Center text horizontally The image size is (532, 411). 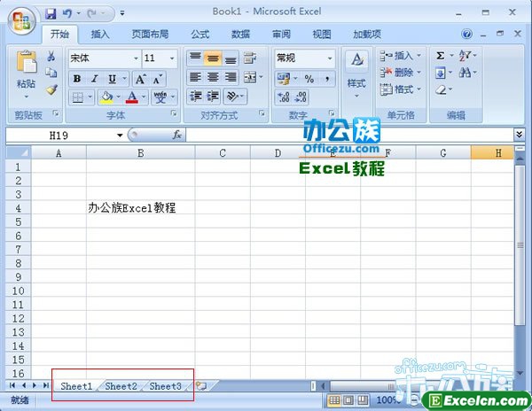(213, 78)
